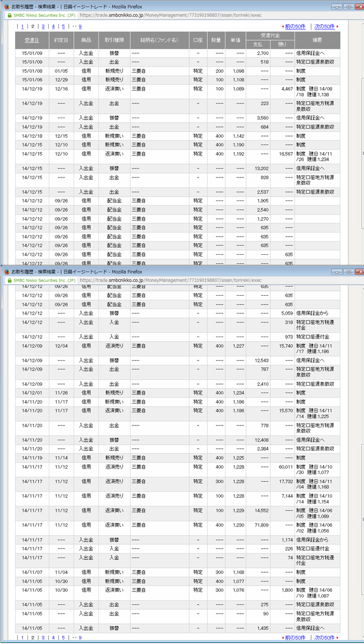Click 次の50件 link in upper window

(325, 26)
